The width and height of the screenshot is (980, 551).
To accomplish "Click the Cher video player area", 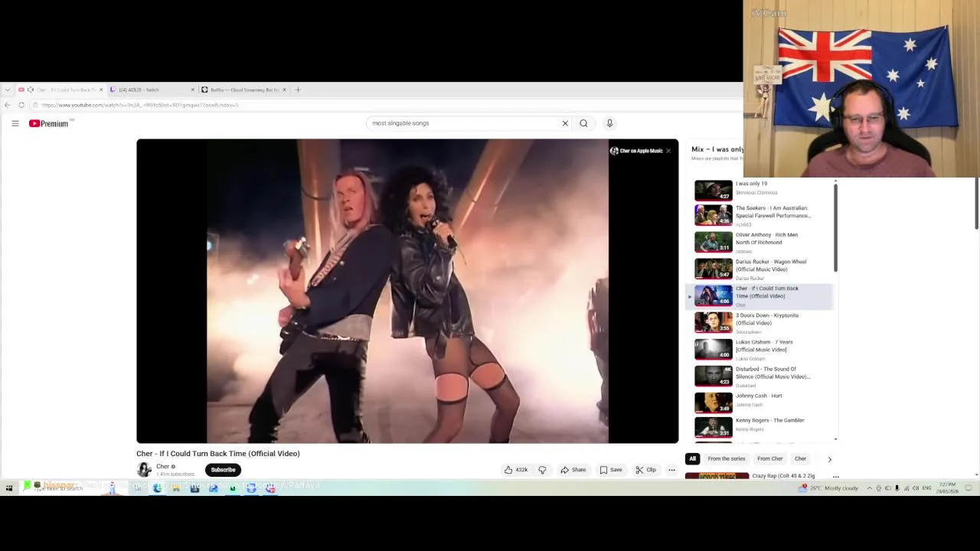I will pos(407,291).
